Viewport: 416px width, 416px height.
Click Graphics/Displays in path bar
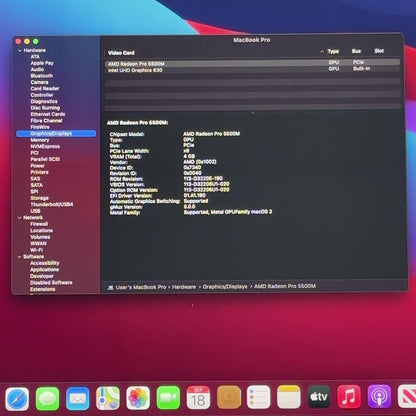225,286
